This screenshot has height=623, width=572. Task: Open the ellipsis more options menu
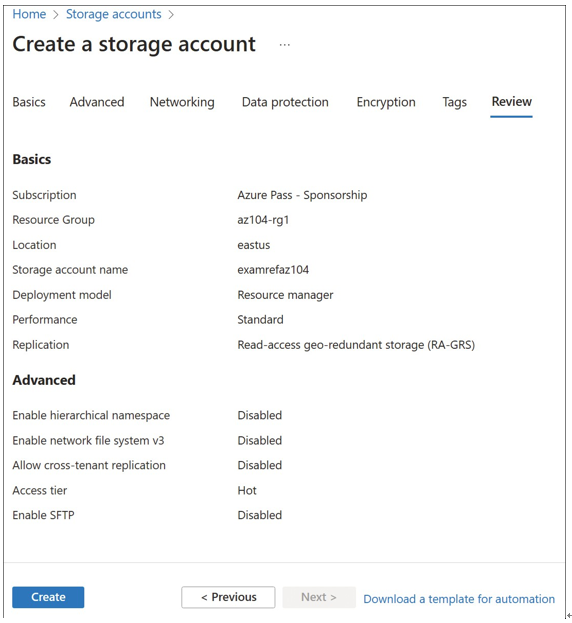coord(284,45)
